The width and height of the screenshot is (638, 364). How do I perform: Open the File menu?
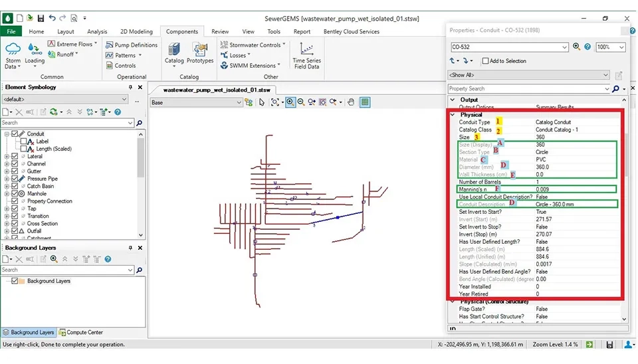click(x=11, y=31)
